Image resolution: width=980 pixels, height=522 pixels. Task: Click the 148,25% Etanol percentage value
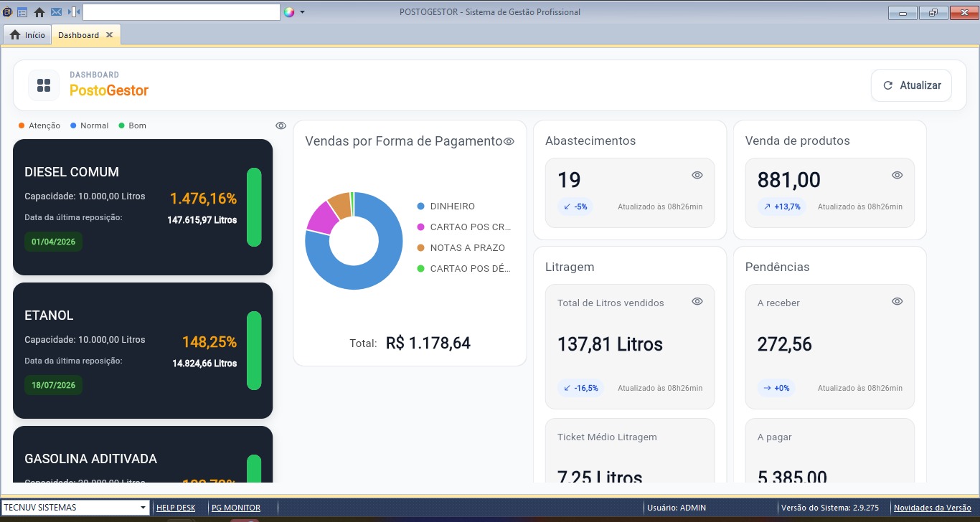coord(209,342)
